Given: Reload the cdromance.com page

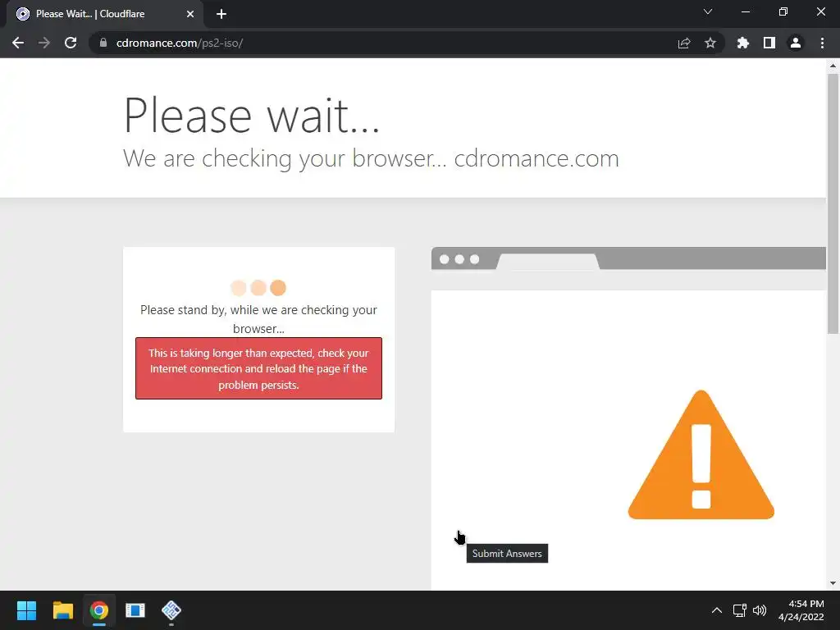Looking at the screenshot, I should pyautogui.click(x=71, y=43).
